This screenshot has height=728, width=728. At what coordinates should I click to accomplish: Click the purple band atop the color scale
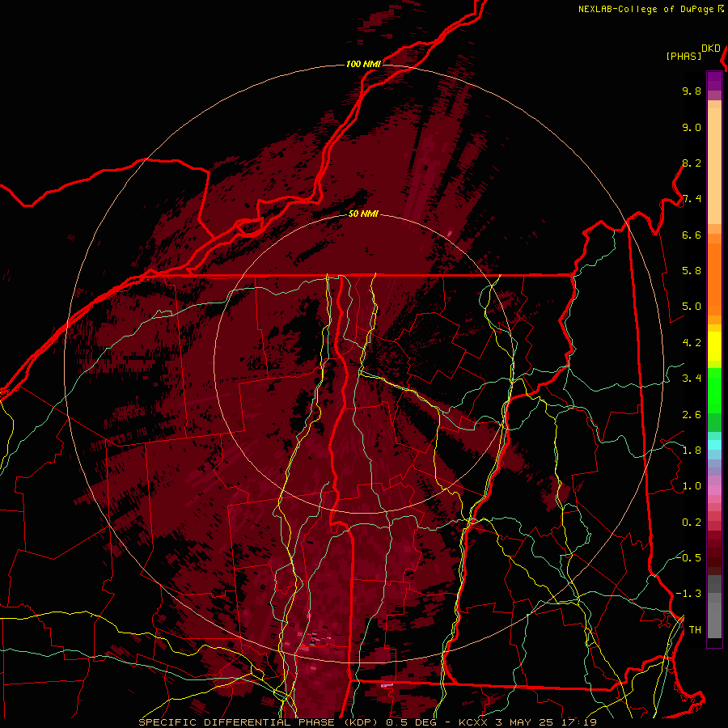(x=714, y=81)
